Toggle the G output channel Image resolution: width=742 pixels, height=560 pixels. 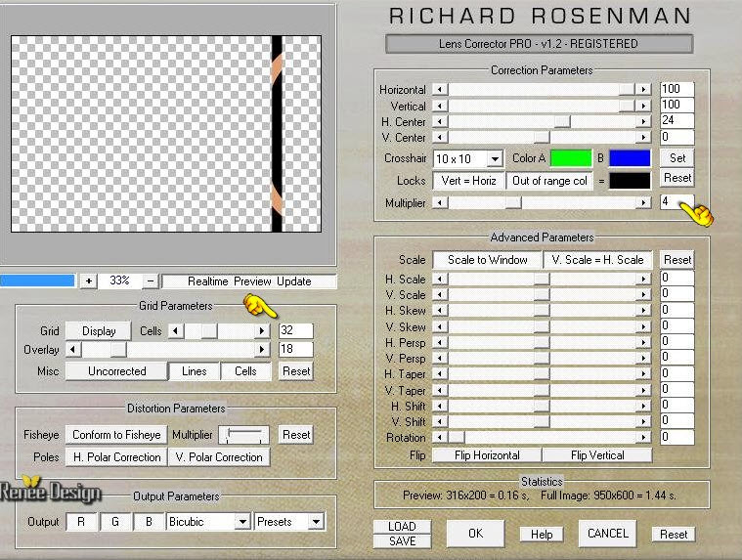coord(115,522)
